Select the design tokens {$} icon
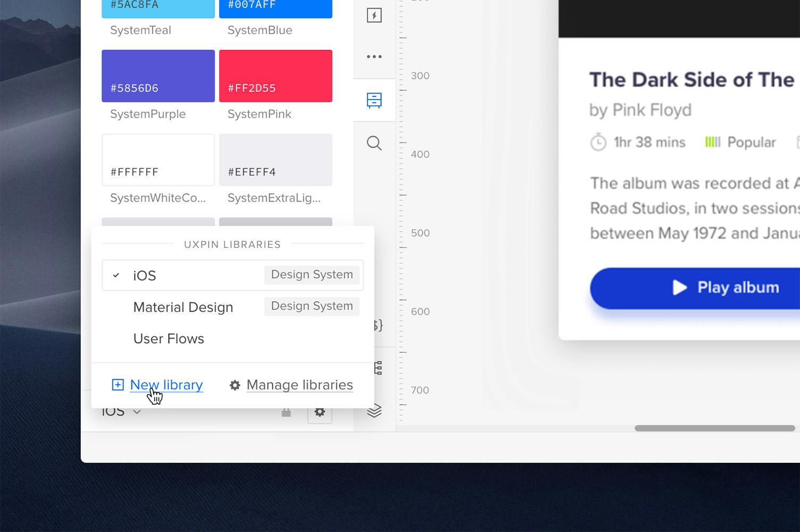The image size is (800, 532). 378,325
